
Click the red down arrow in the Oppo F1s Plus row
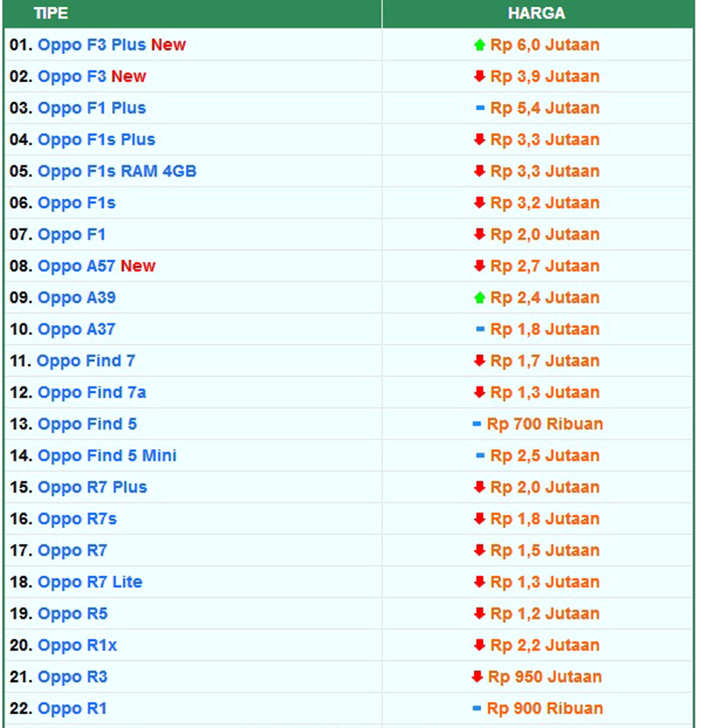479,139
